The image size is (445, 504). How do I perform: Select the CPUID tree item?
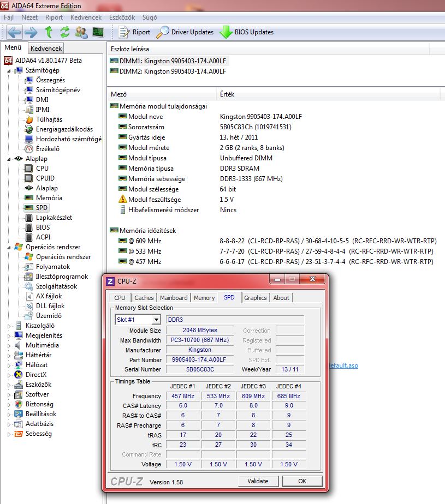click(x=45, y=178)
